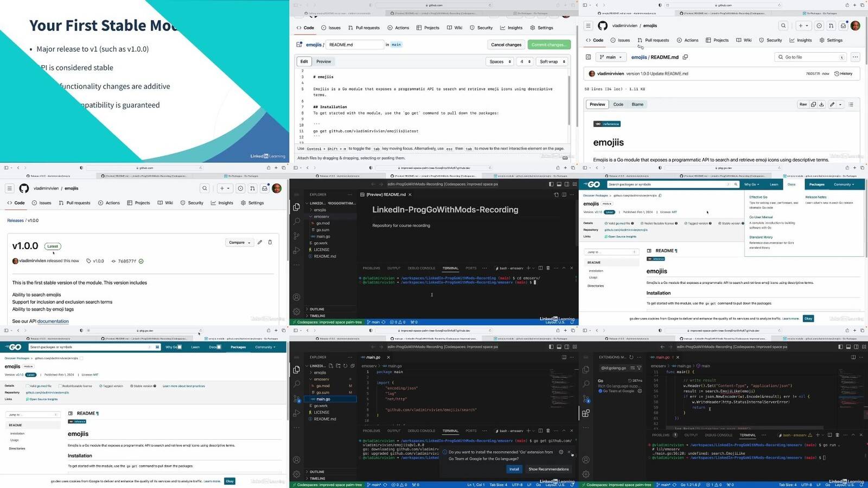Screen dimensions: 868x488
Task: Open the Soft wrap dropdown
Action: [552, 61]
